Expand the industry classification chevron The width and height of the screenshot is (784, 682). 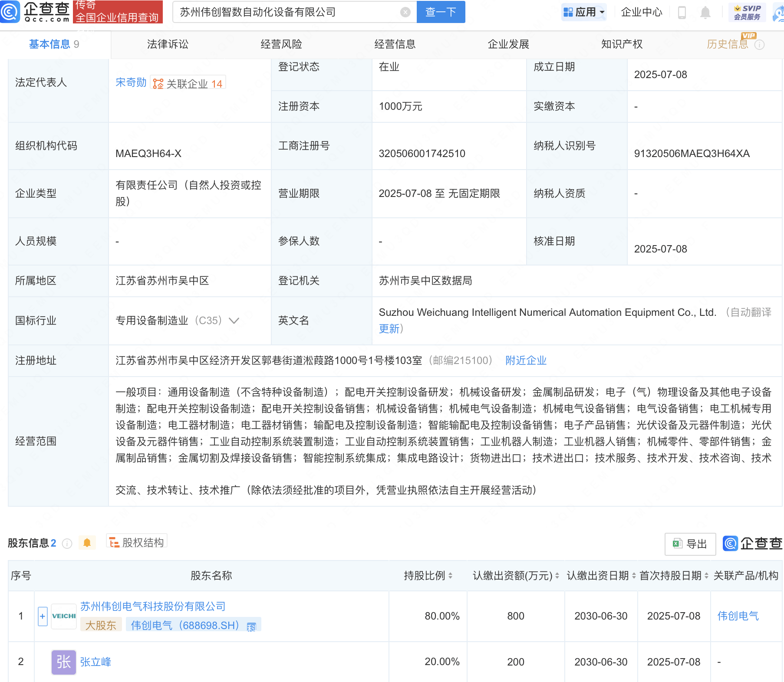(234, 321)
